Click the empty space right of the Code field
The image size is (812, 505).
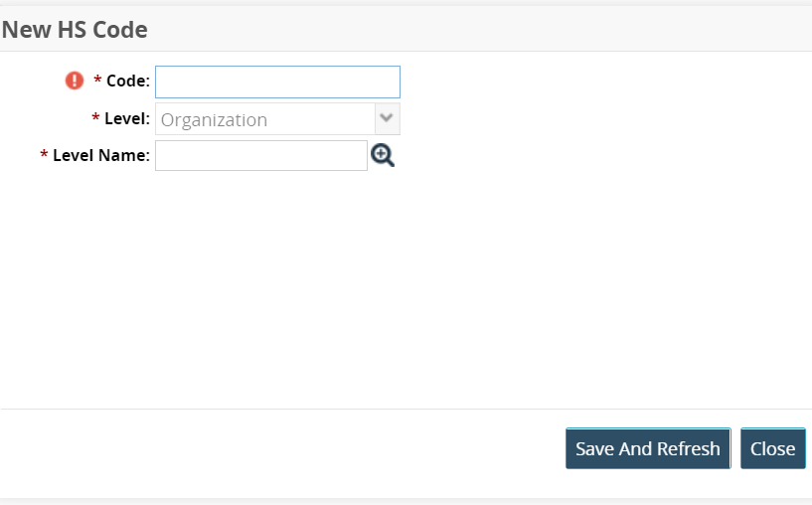596,82
